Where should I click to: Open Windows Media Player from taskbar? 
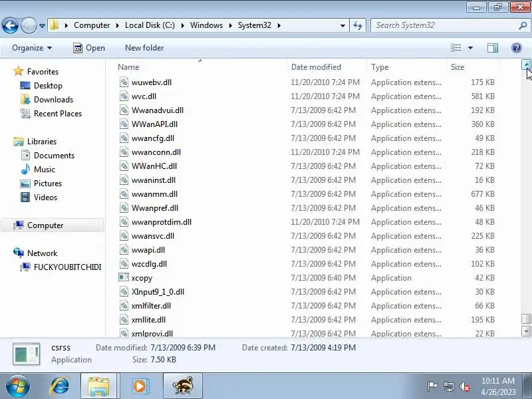[x=140, y=386]
